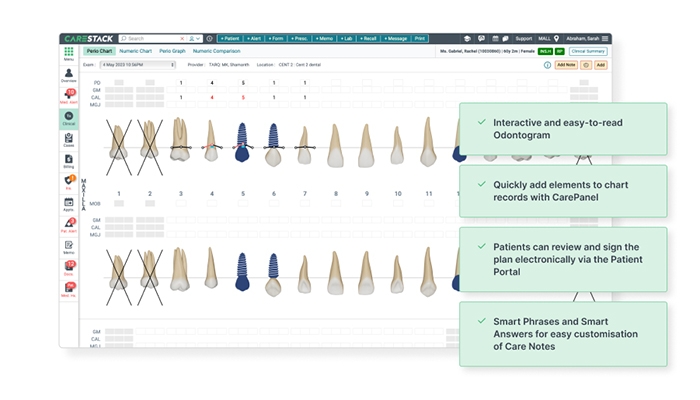Open the Support link in top bar
Screen dimensions: 700x400
coord(524,38)
